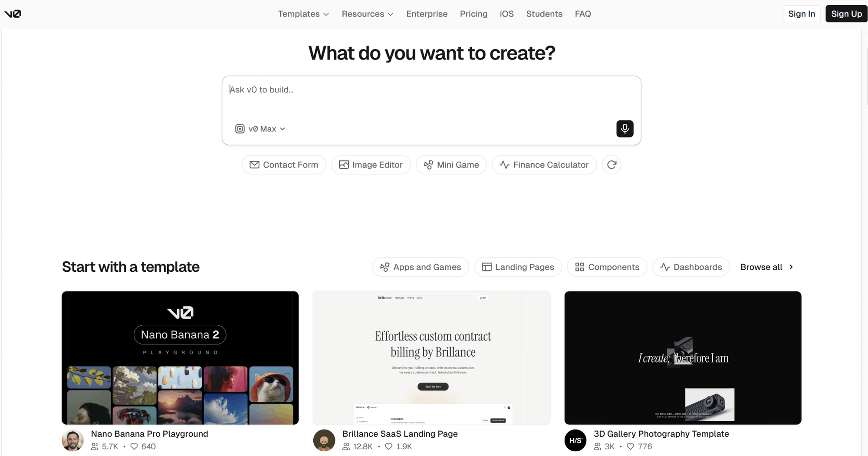This screenshot has width=868, height=456.
Task: Click the shapes icon on Apps and Games filter
Action: click(385, 267)
